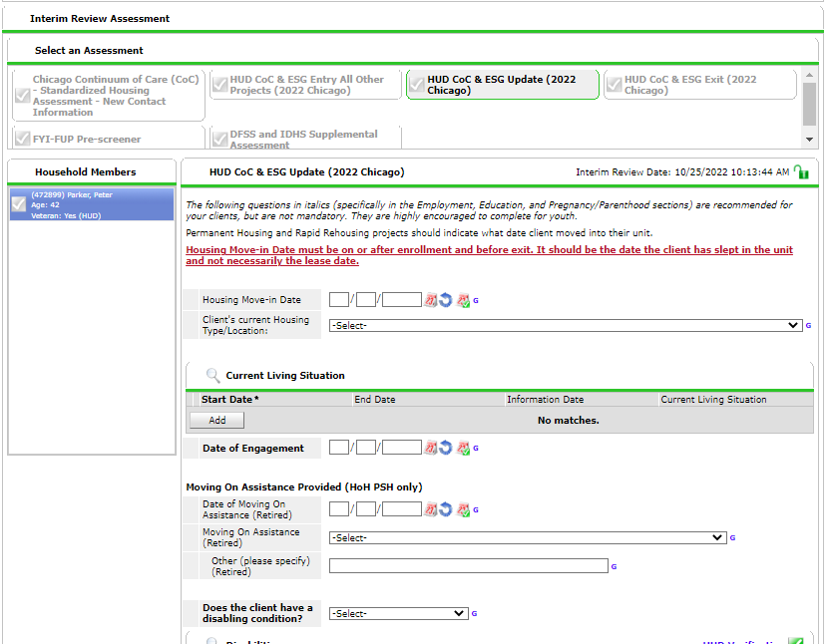The image size is (831, 644).
Task: Click green-check calendar icon for Moving On Assistance date
Action: 463,509
